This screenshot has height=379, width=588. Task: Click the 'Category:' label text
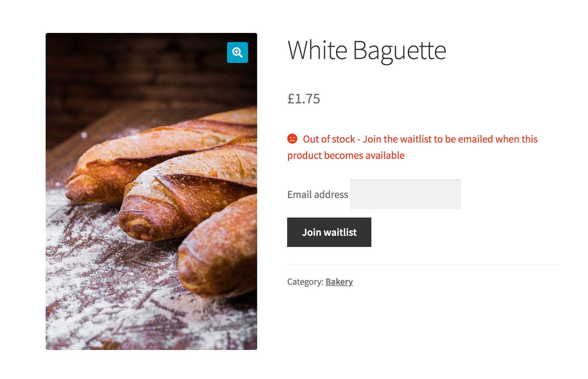pos(305,282)
